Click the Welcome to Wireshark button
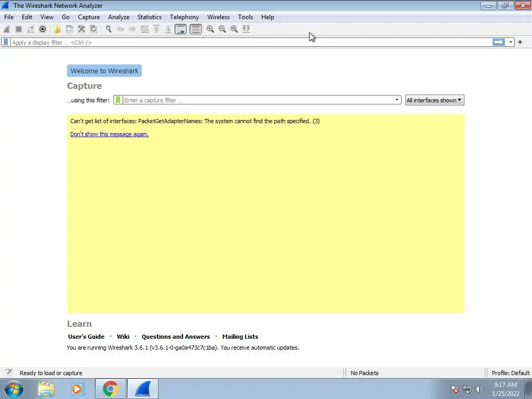 click(104, 71)
